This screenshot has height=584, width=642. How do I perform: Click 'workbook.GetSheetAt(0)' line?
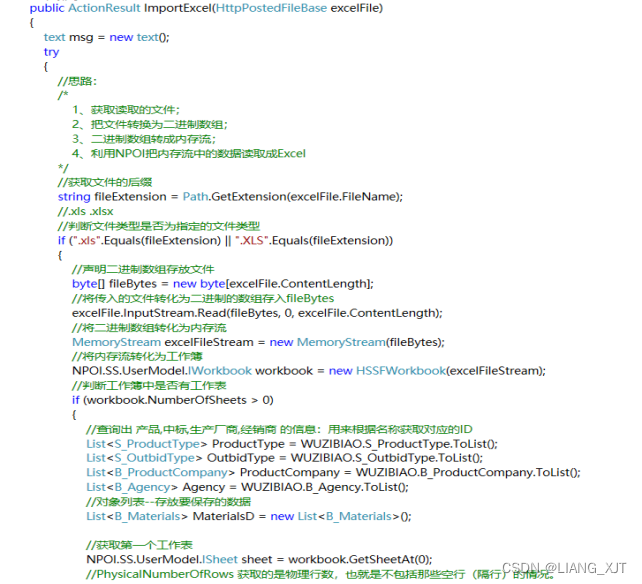point(259,560)
